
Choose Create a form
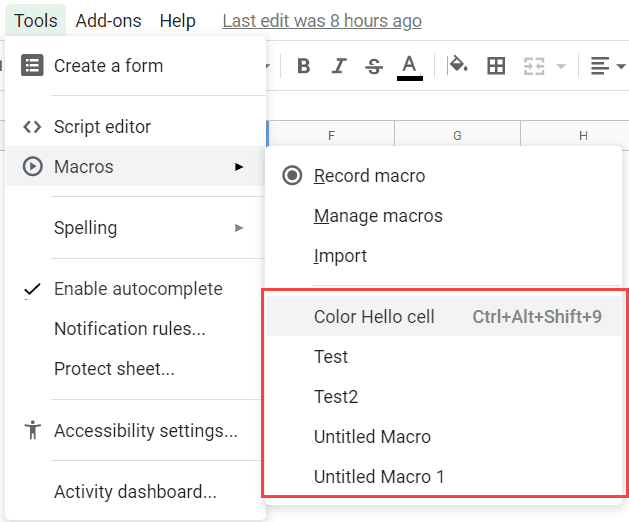pyautogui.click(x=136, y=66)
